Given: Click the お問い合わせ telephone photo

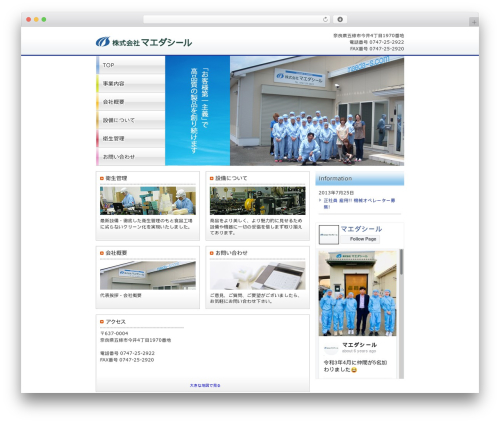Looking at the screenshot, I should click(257, 275).
